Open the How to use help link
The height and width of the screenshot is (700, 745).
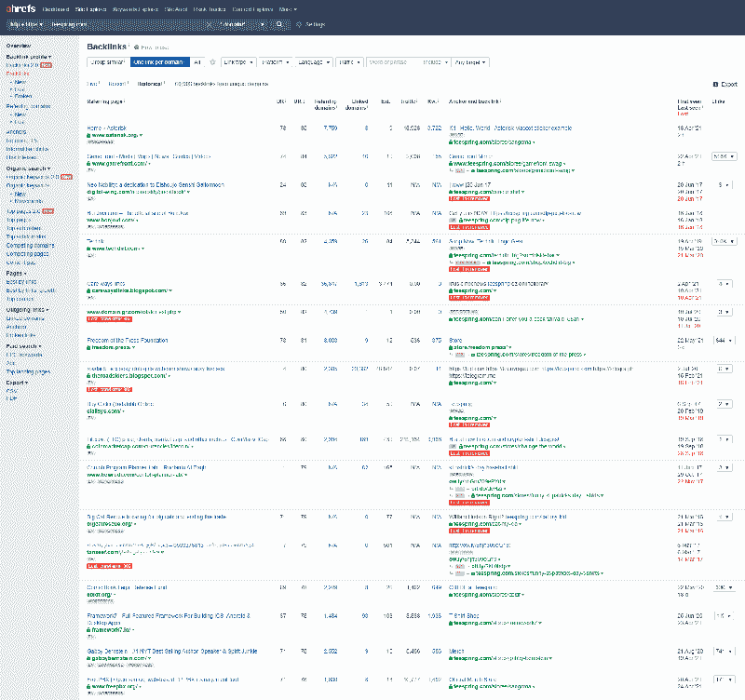152,47
